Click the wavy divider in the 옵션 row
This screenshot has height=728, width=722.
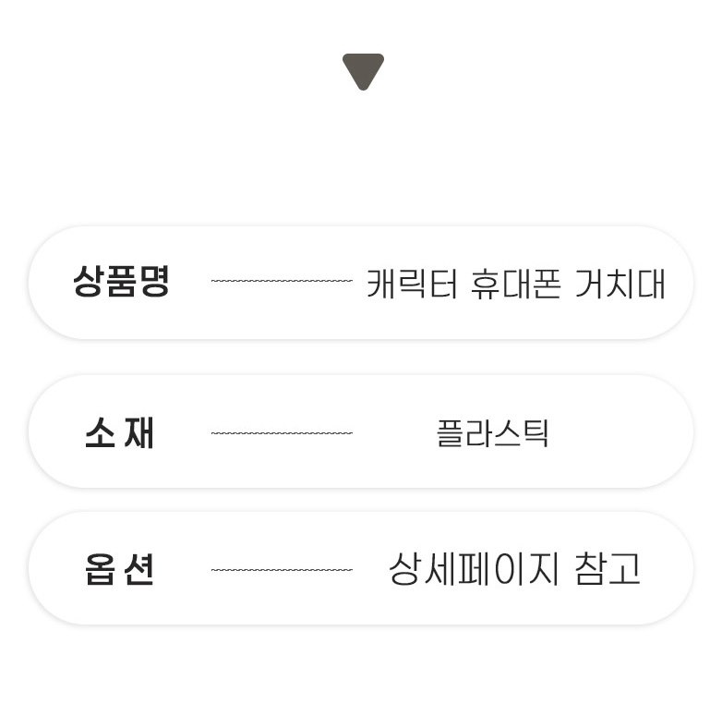coord(282,570)
